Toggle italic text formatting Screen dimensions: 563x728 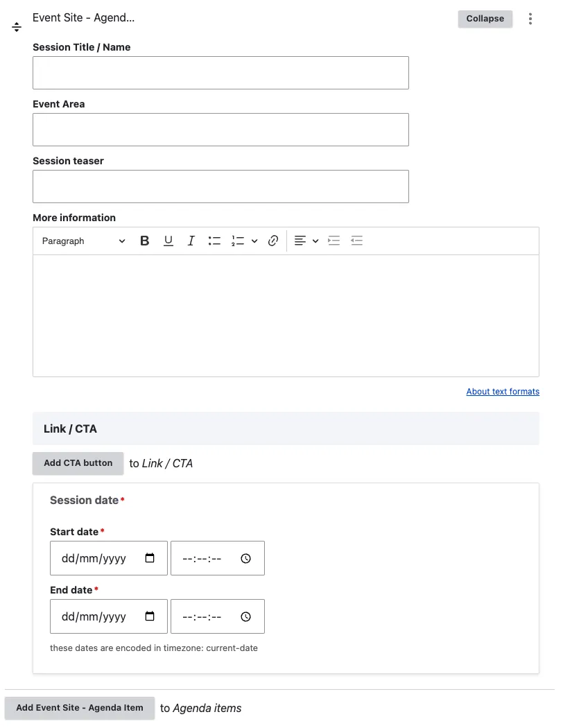[191, 241]
